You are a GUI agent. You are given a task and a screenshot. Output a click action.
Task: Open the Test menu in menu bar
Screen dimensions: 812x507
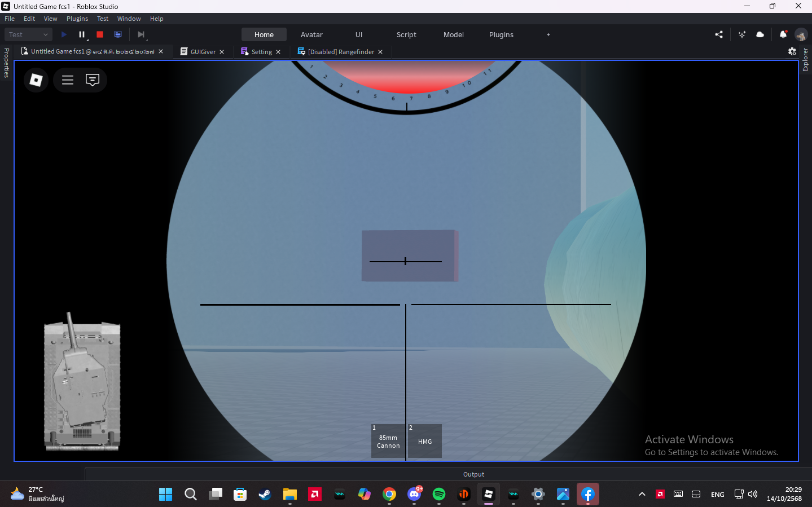[x=103, y=19]
